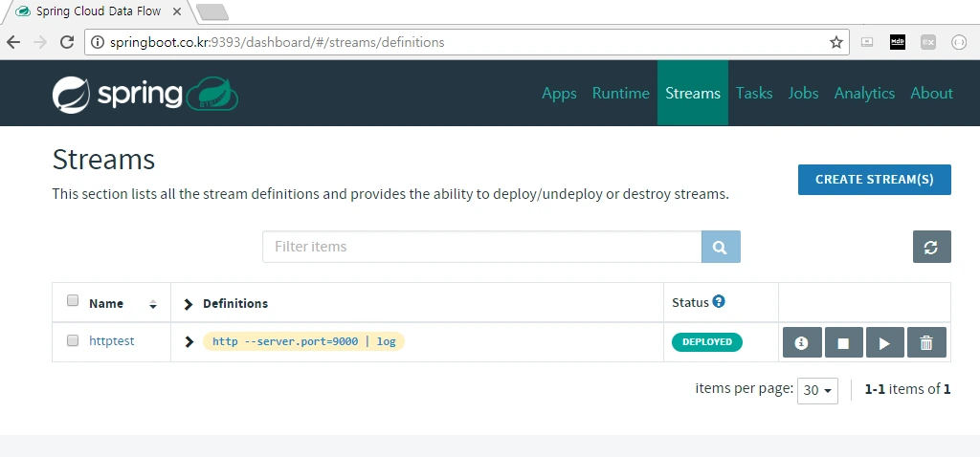Open the Status help question icon
Viewport: 980px width, 457px height.
click(718, 301)
